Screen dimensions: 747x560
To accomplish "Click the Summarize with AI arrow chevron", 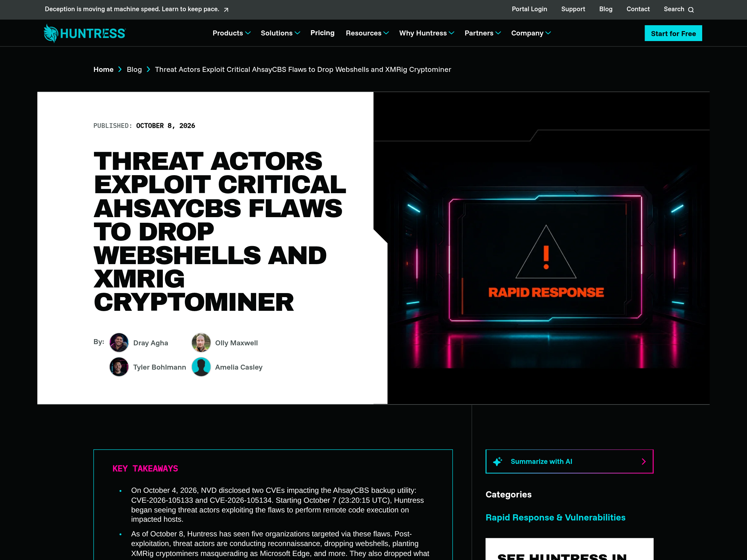I will tap(644, 461).
